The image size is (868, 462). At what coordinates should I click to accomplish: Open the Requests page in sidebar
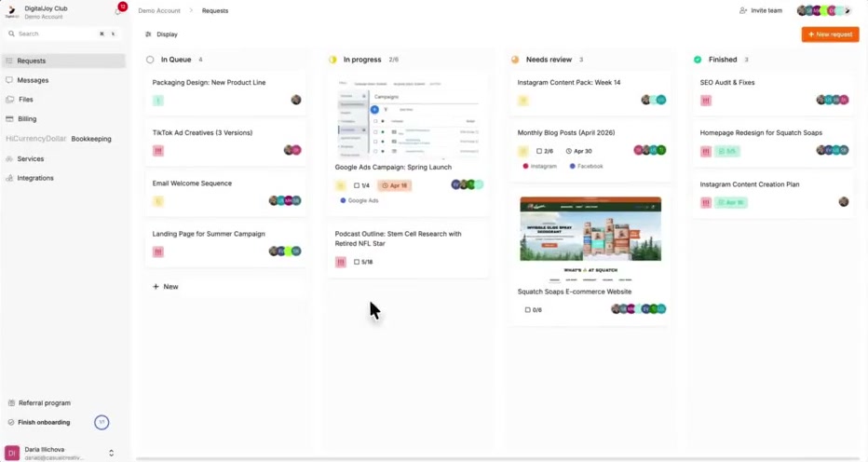point(63,61)
